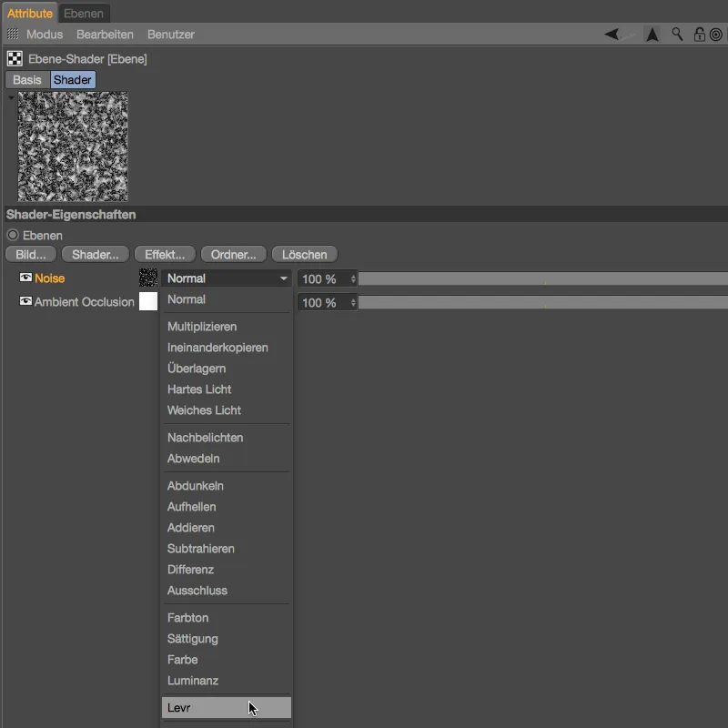Select the Noise layer name
This screenshot has width=728, height=728.
(x=50, y=278)
